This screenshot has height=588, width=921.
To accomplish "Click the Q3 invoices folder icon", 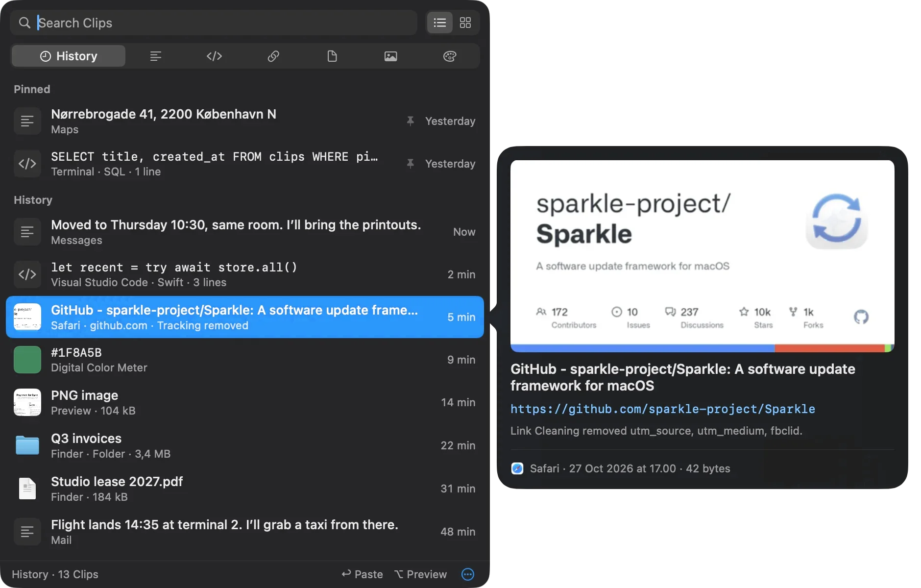I will pos(27,445).
